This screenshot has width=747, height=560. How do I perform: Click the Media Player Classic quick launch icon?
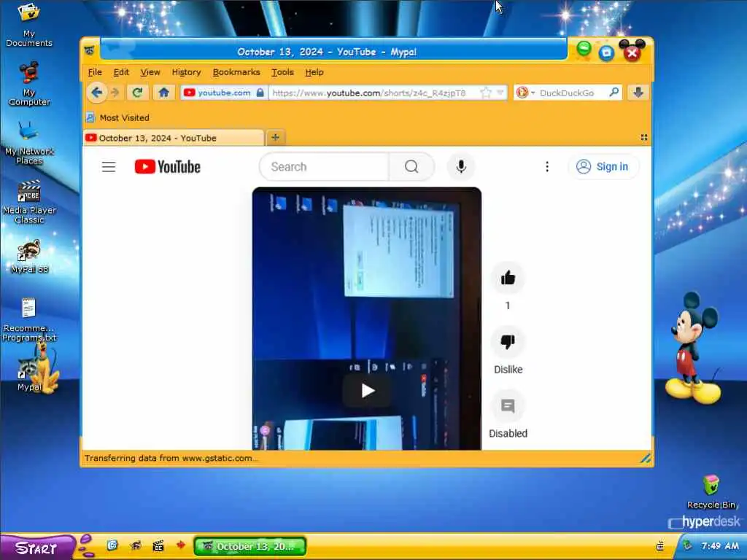[x=158, y=546]
